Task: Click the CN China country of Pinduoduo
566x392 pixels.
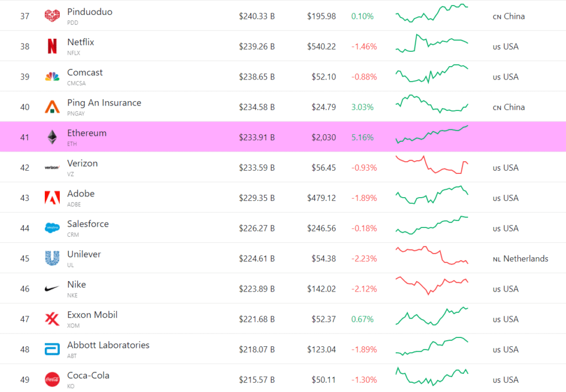Action: pos(509,16)
